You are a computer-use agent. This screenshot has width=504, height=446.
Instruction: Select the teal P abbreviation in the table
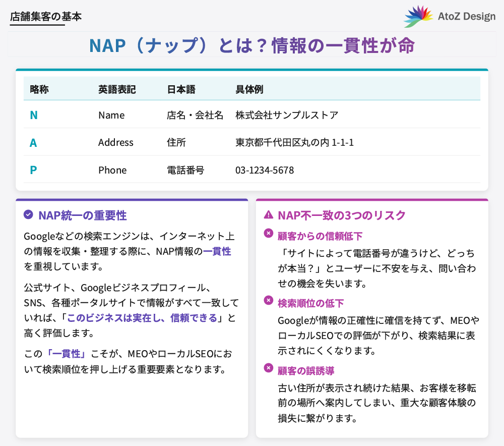coord(32,170)
